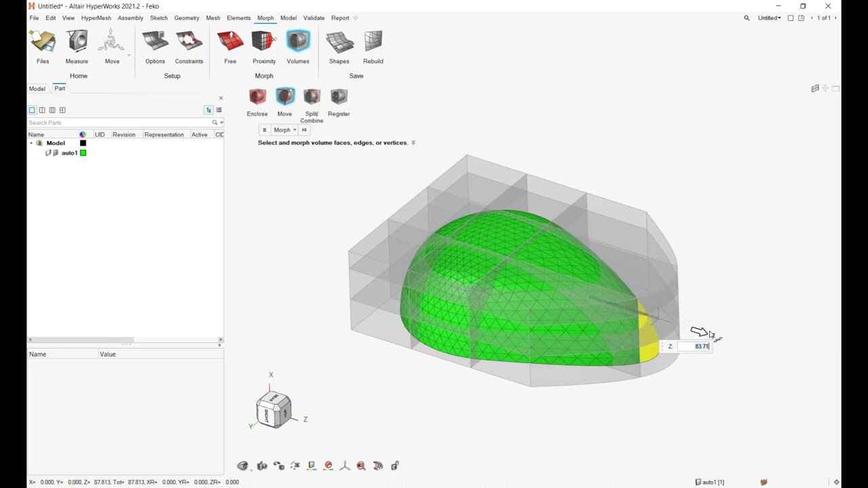Open the Geometry ribbon tab
The width and height of the screenshot is (868, 488).
186,18
